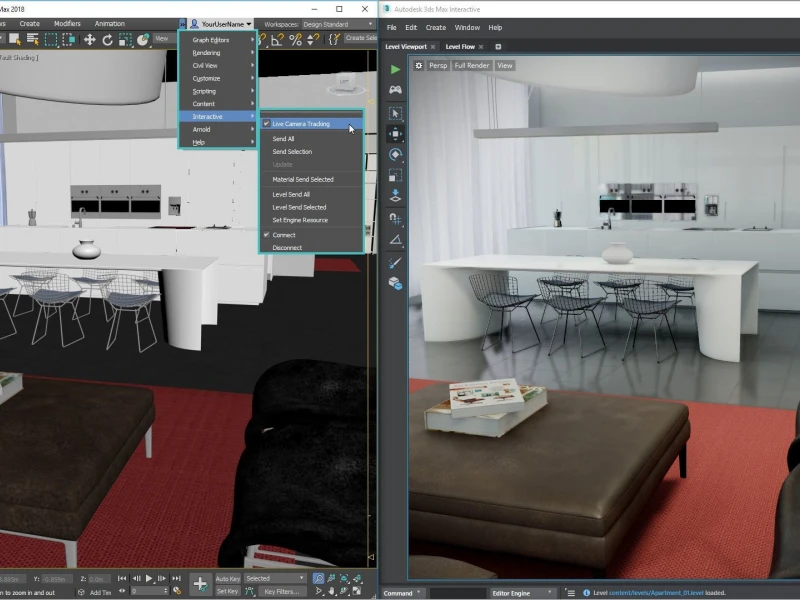
Task: Click the Pan View hand icon
Action: point(332,591)
